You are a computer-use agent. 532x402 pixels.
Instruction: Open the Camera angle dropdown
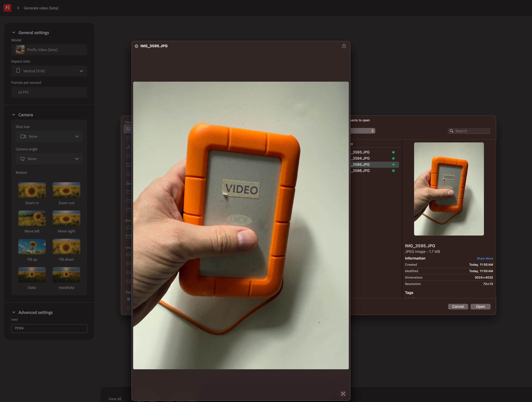click(49, 159)
